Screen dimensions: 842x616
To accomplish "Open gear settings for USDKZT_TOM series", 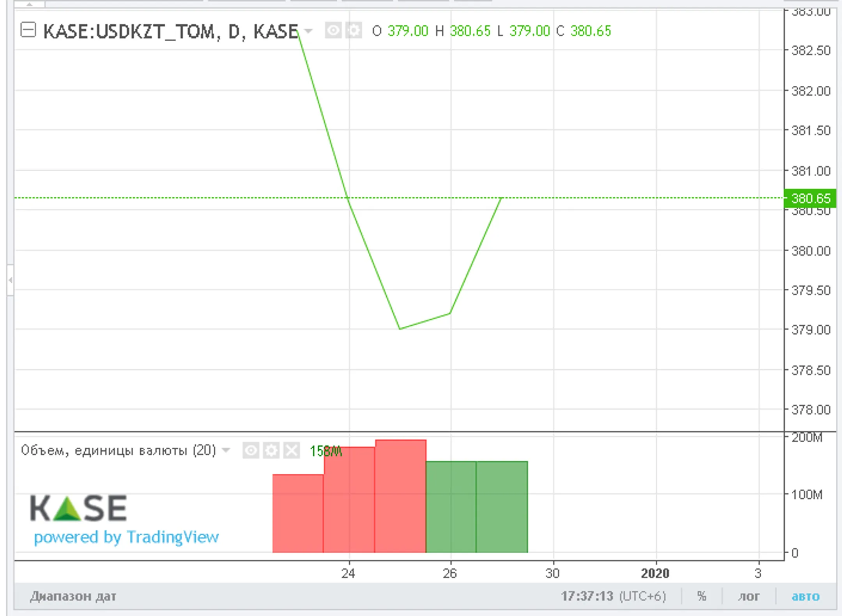I will (x=354, y=30).
